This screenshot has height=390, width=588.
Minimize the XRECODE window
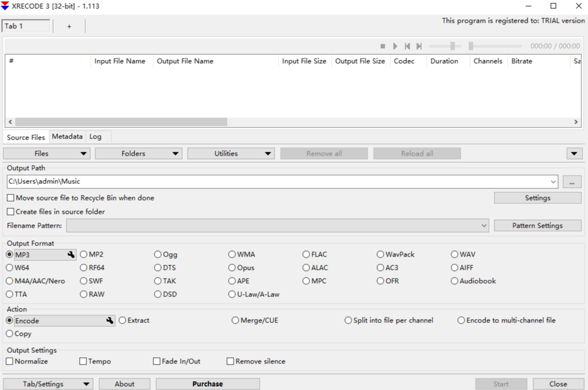pyautogui.click(x=528, y=6)
